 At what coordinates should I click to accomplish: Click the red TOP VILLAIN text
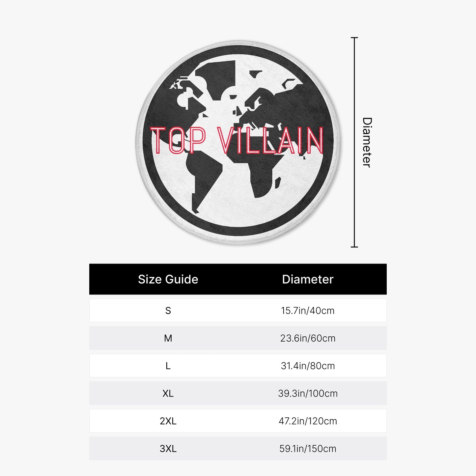(x=237, y=141)
